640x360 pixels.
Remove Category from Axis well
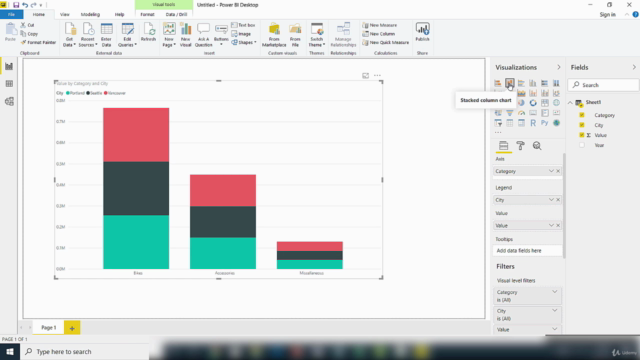click(x=558, y=171)
